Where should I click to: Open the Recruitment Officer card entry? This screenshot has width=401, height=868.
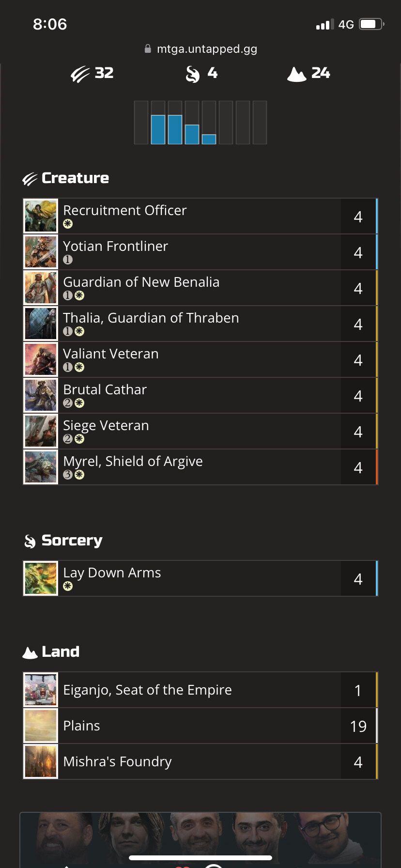click(x=200, y=216)
